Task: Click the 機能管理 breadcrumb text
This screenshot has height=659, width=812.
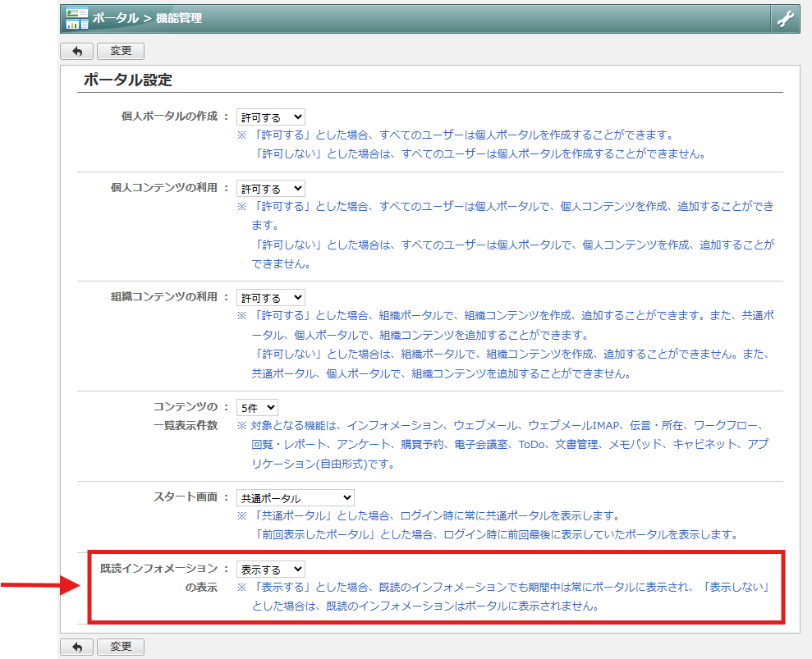Action: 179,18
